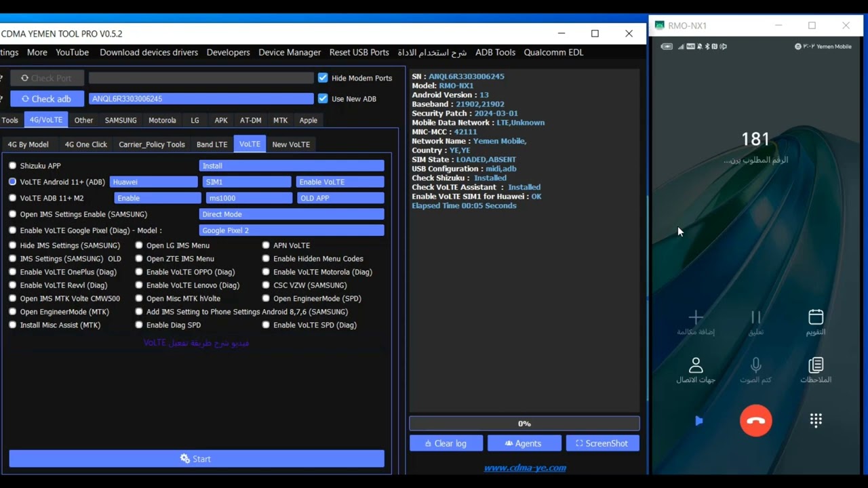This screenshot has width=868, height=488.
Task: Open the Qualcomm EDL menu
Action: click(555, 52)
